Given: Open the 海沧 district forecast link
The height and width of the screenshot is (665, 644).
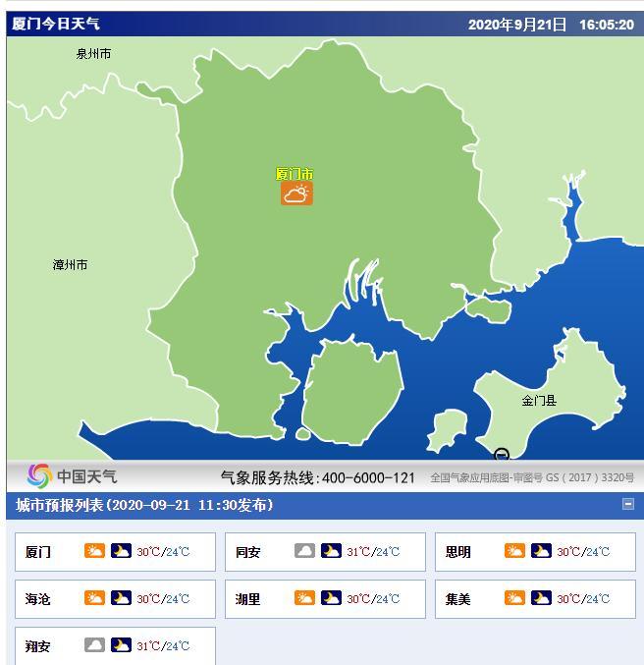Looking at the screenshot, I should coord(37,599).
